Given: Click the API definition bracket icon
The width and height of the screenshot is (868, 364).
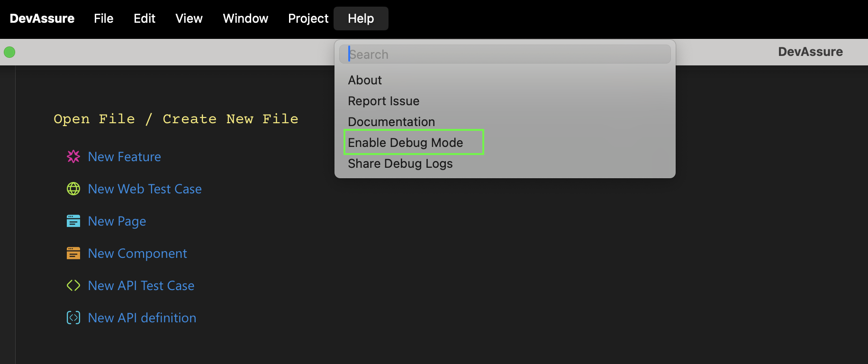Looking at the screenshot, I should click(x=73, y=318).
